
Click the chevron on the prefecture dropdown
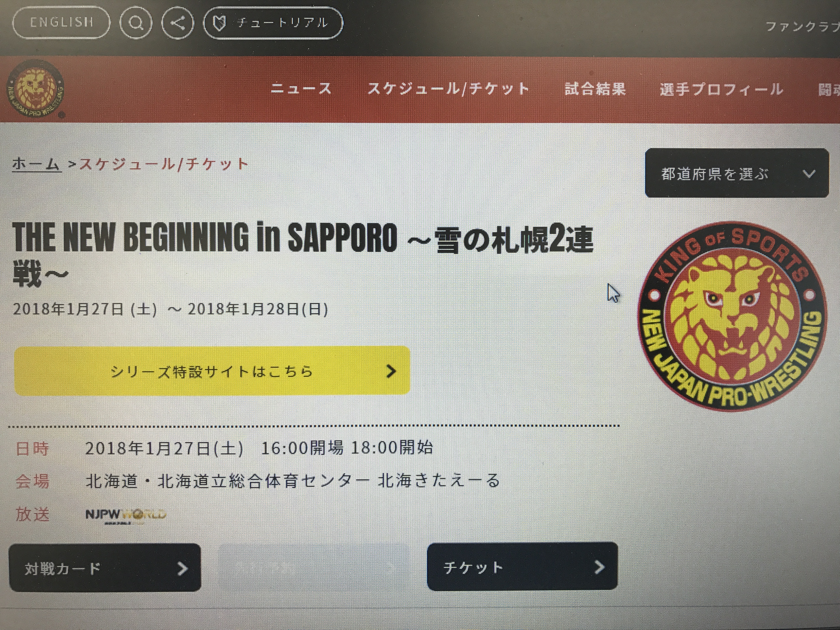tap(809, 174)
